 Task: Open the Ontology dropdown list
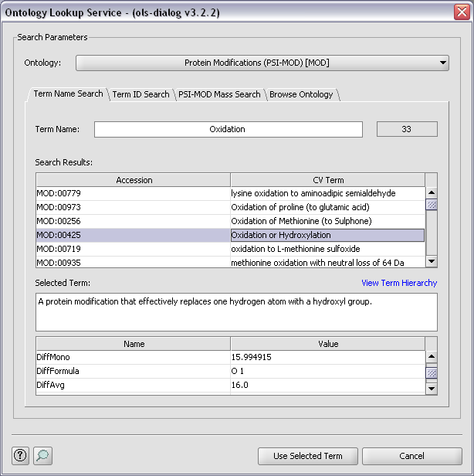(x=262, y=63)
